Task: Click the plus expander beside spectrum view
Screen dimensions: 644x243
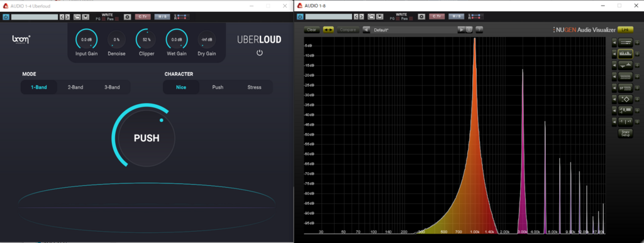Action: pos(638,54)
